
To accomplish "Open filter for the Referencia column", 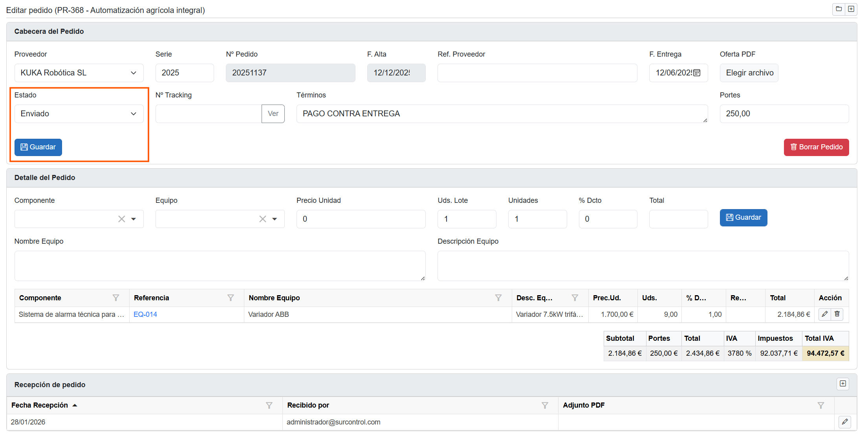I will click(231, 298).
